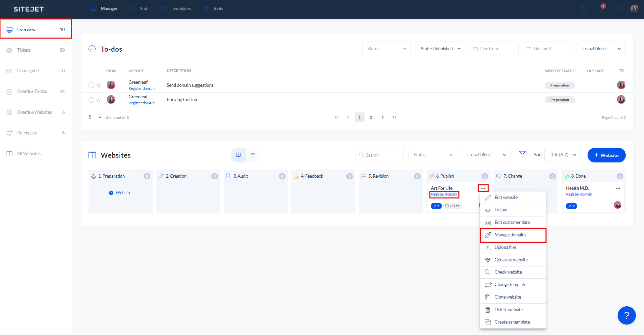
Task: Expand the State: Unfinished dropdown
Action: [440, 49]
